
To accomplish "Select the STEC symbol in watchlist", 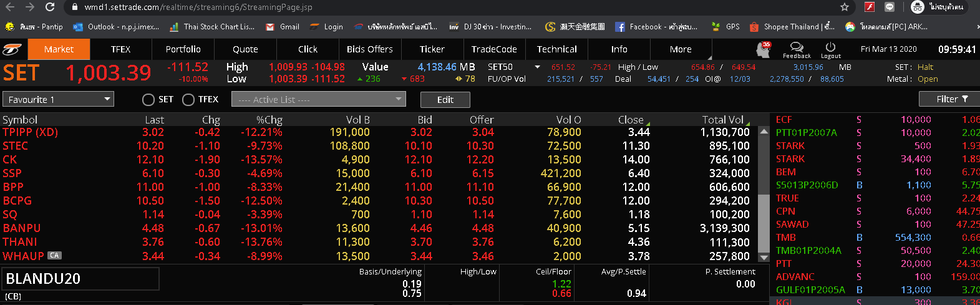I will [x=15, y=146].
